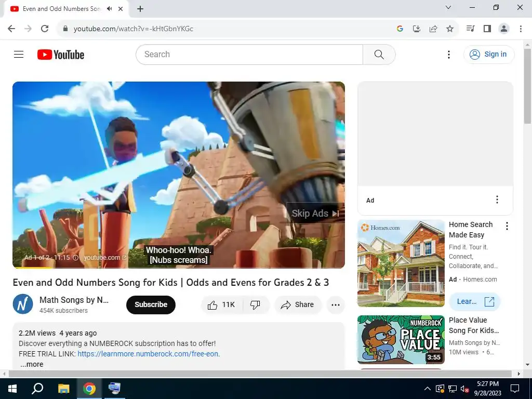Open Windows taskbar search

pos(37,389)
